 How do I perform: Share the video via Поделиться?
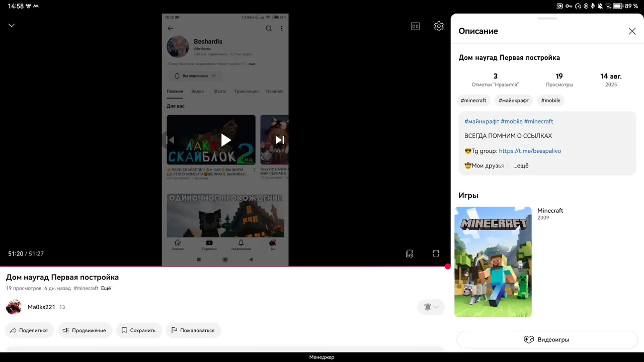coord(29,330)
